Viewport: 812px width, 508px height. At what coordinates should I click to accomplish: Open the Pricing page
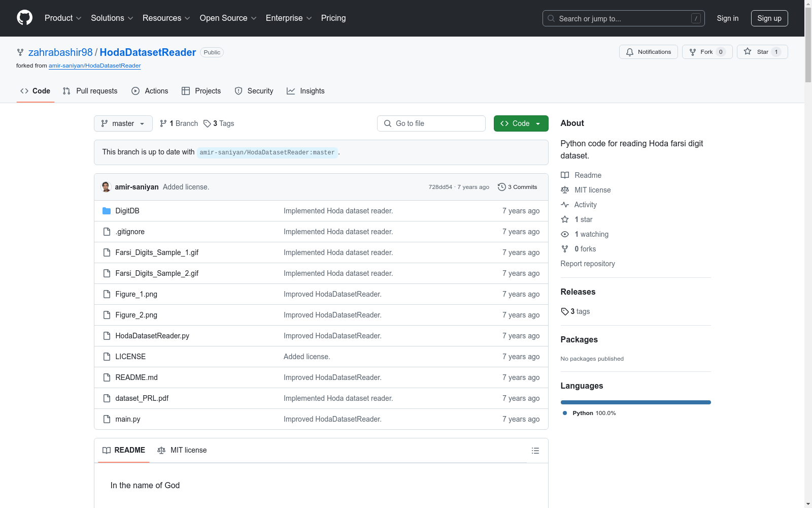pyautogui.click(x=333, y=18)
